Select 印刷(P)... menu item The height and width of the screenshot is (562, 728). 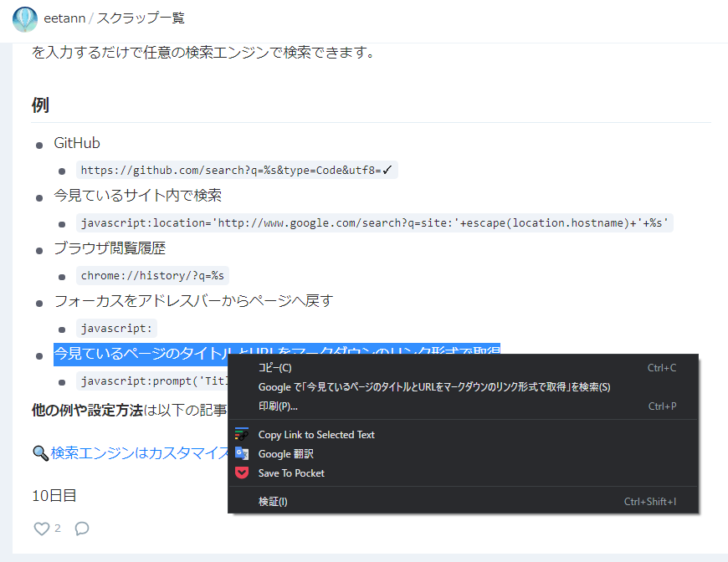coord(463,406)
